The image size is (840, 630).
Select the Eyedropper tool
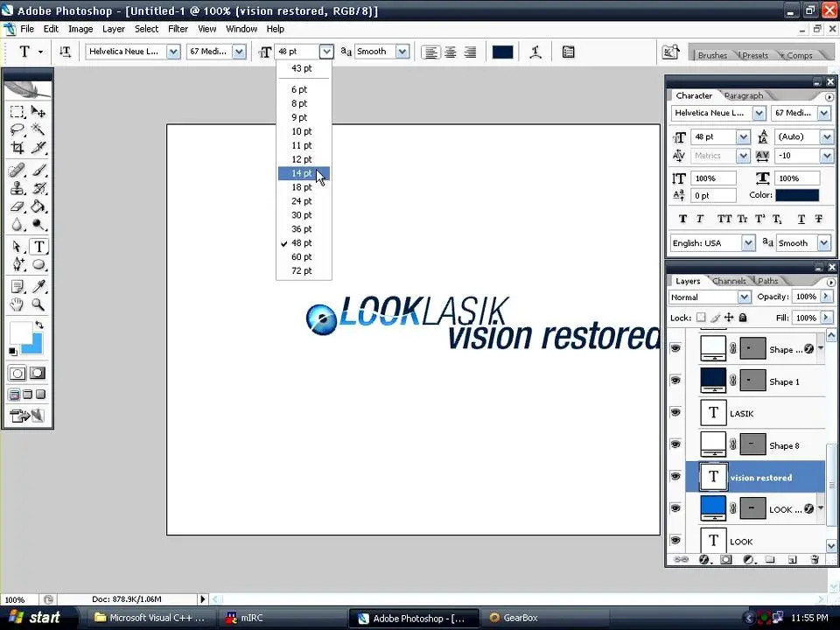click(x=38, y=287)
